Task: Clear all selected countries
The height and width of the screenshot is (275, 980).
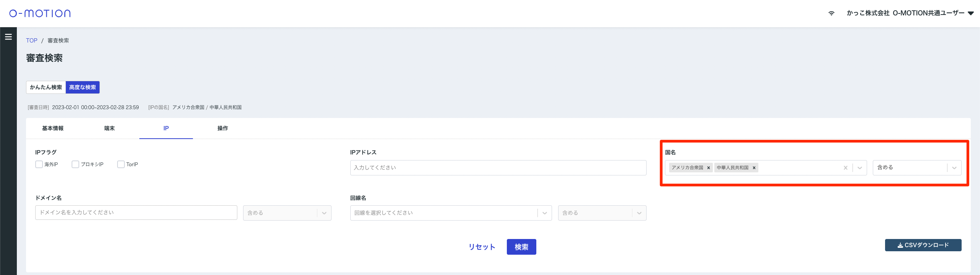Action: click(x=846, y=168)
